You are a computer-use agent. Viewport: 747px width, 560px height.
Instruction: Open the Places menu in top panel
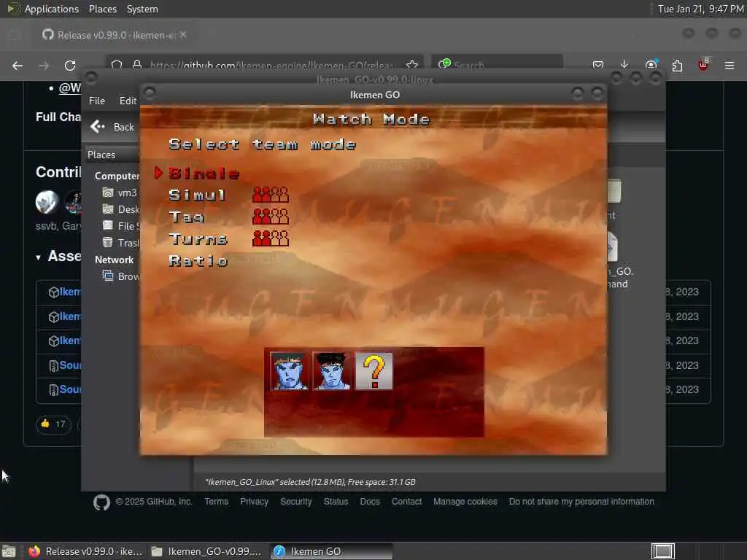[x=103, y=9]
